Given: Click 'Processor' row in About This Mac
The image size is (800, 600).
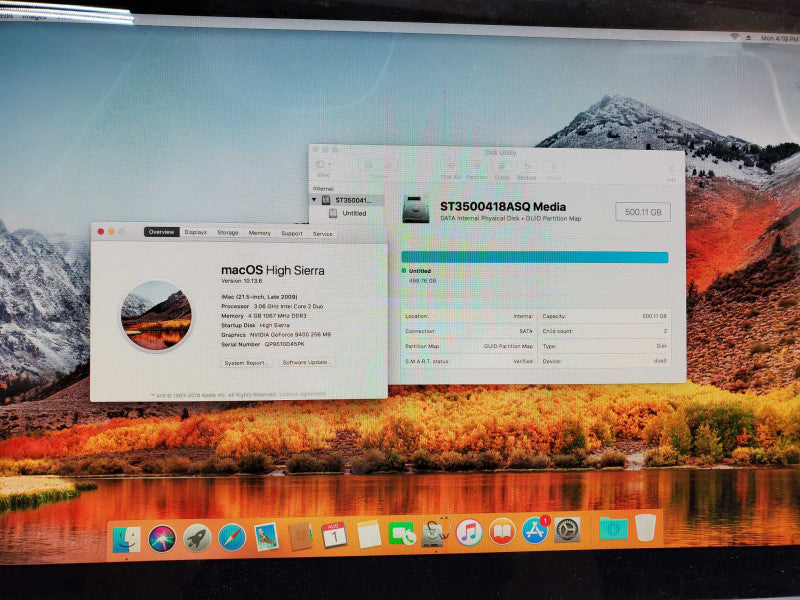Looking at the screenshot, I should point(272,306).
